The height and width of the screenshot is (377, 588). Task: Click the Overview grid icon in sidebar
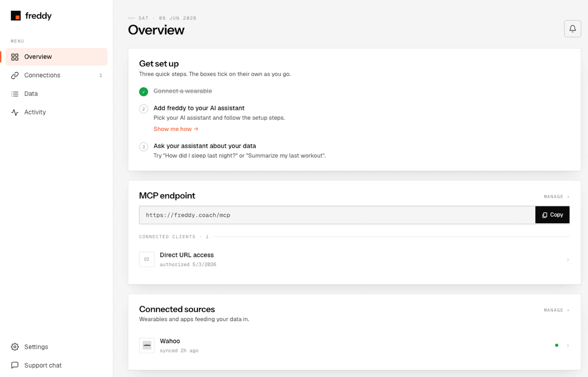click(15, 57)
